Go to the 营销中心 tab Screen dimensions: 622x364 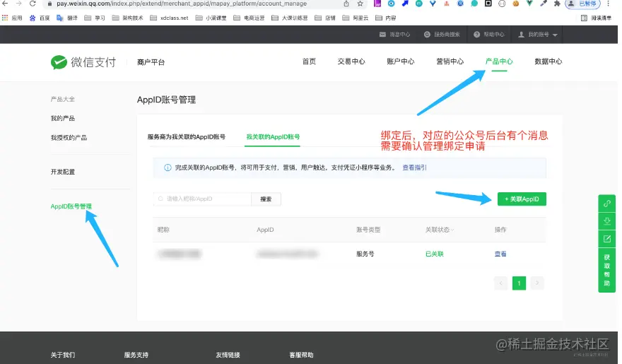click(x=450, y=61)
